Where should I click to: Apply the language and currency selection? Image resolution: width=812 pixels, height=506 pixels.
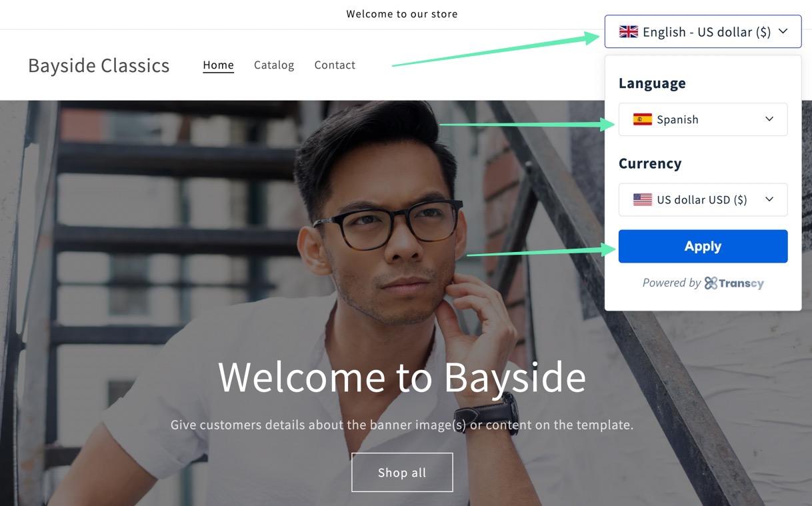coord(703,246)
